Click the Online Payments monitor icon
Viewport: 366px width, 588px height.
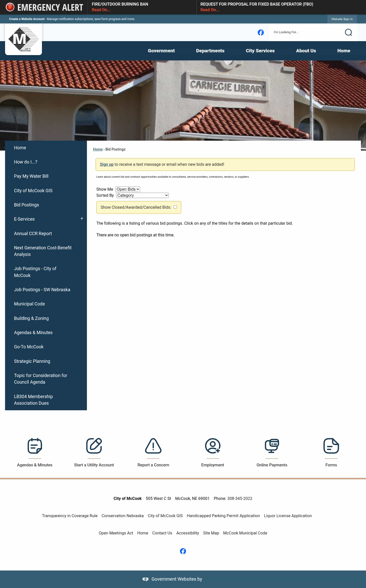272,446
